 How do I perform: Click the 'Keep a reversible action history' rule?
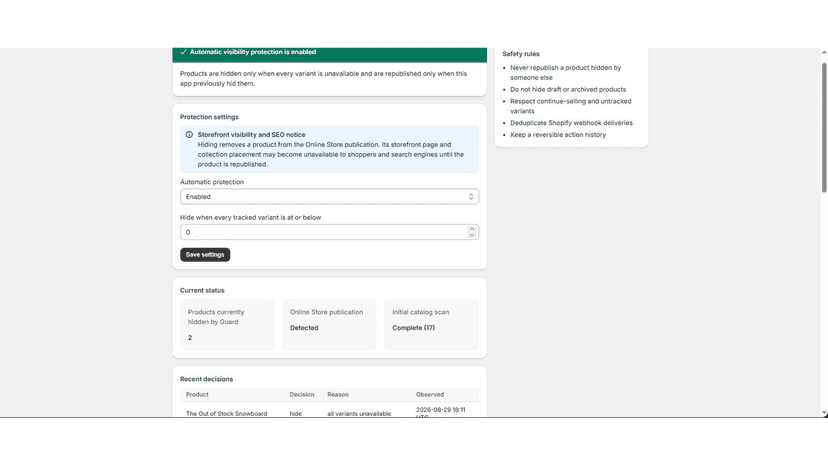click(558, 135)
